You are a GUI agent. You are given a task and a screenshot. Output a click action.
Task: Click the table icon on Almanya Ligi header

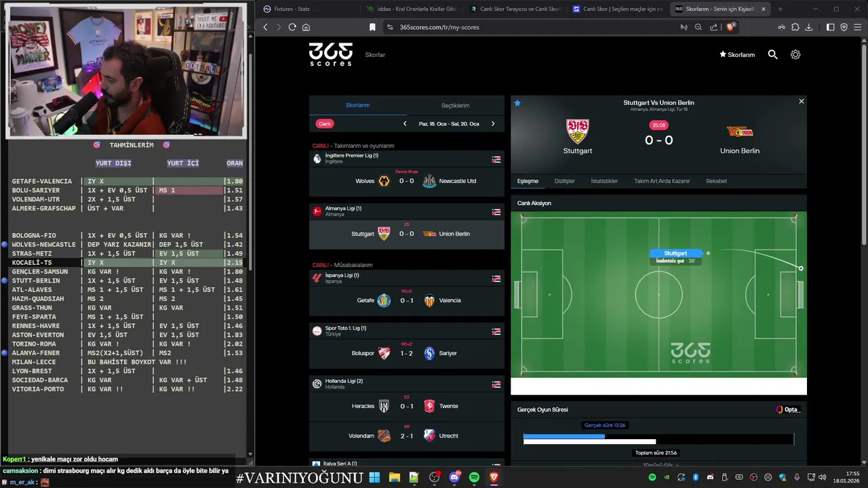[496, 211]
